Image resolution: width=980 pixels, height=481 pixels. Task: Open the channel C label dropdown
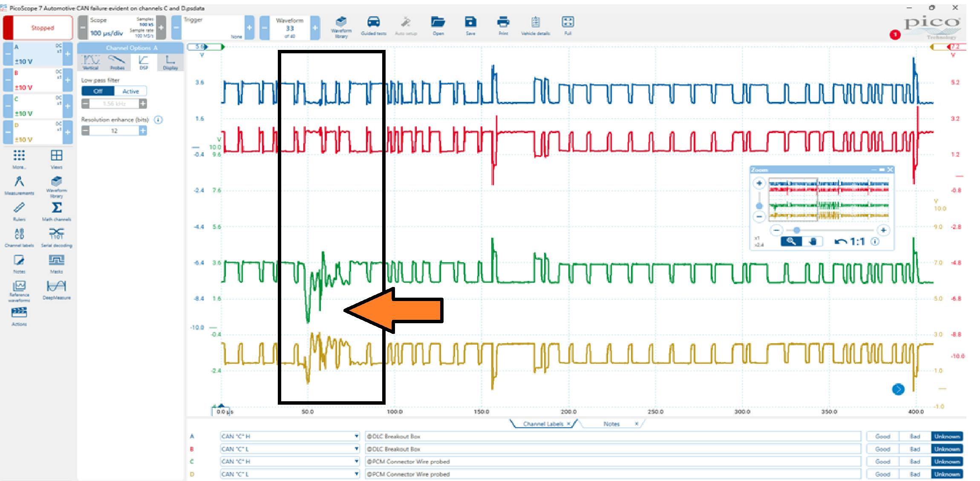(x=356, y=461)
